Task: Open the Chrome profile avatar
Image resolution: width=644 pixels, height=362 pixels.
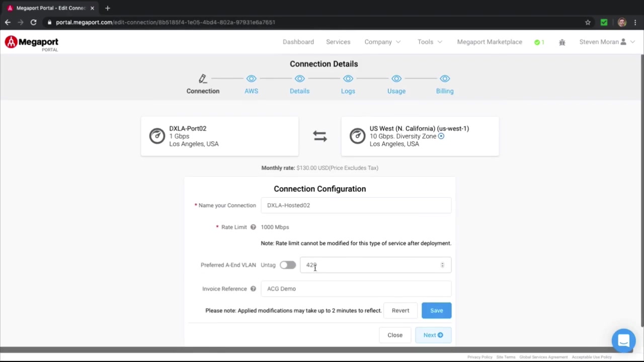Action: point(622,22)
